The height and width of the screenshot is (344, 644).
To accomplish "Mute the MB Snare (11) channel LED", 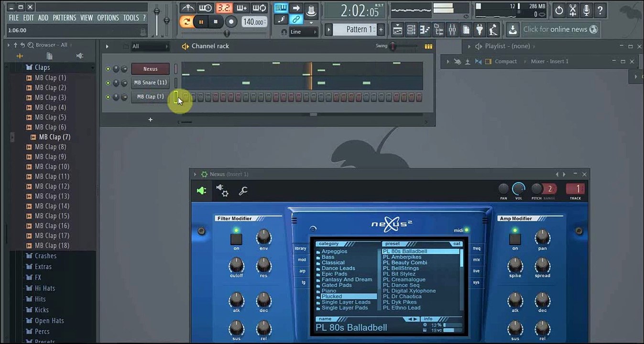I will tap(108, 83).
